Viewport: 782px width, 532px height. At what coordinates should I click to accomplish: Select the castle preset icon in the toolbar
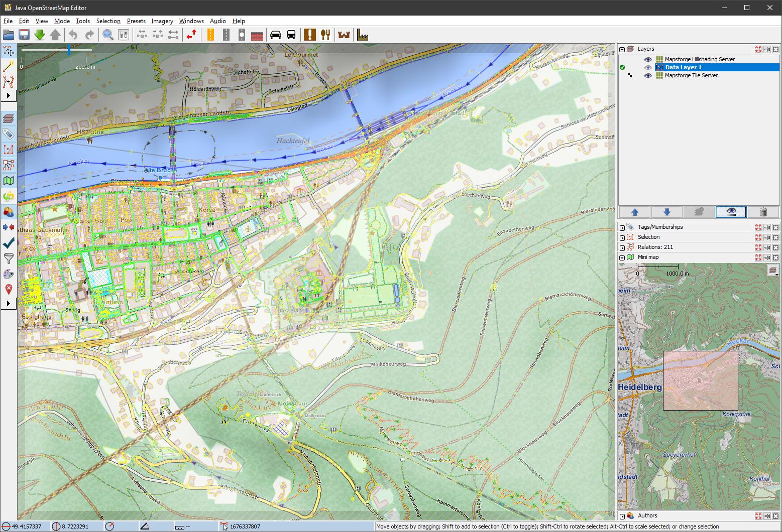[x=344, y=34]
